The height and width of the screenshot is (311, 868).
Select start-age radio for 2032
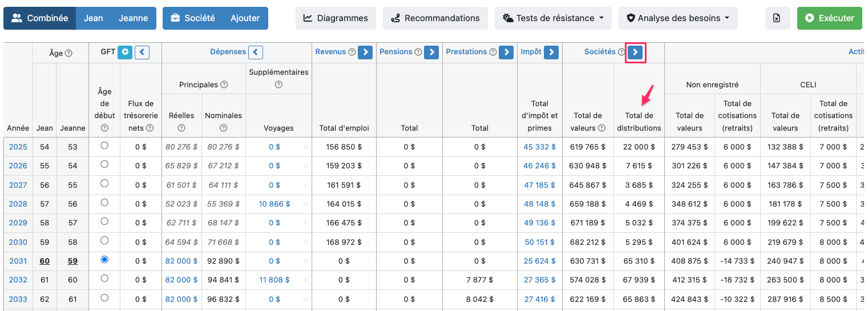(104, 278)
